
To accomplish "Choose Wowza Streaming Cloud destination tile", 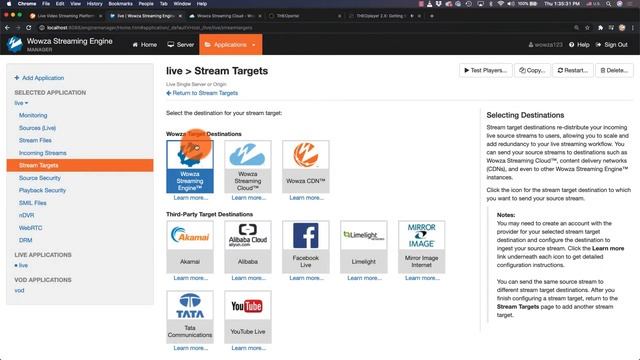I will [x=248, y=167].
